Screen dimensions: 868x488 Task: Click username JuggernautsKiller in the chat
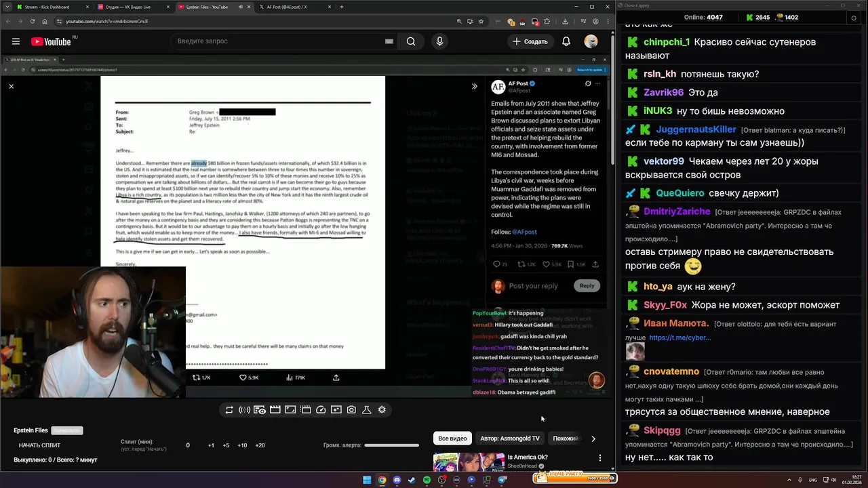(x=696, y=129)
